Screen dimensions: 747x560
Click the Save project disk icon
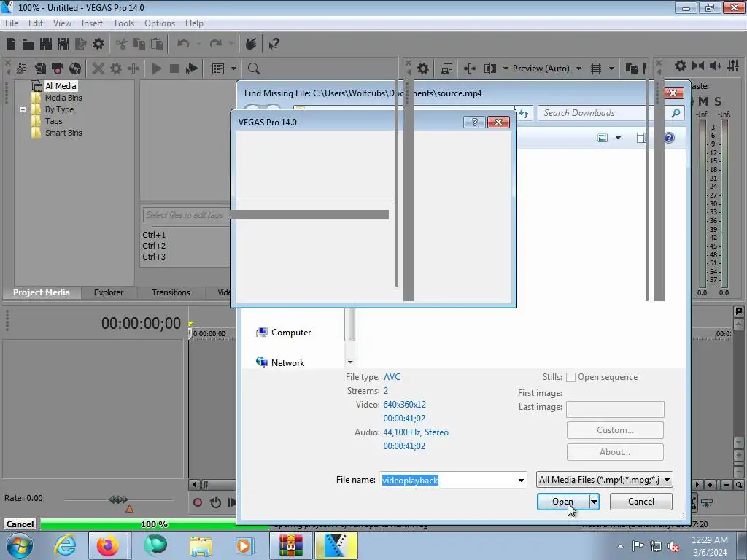coord(46,44)
